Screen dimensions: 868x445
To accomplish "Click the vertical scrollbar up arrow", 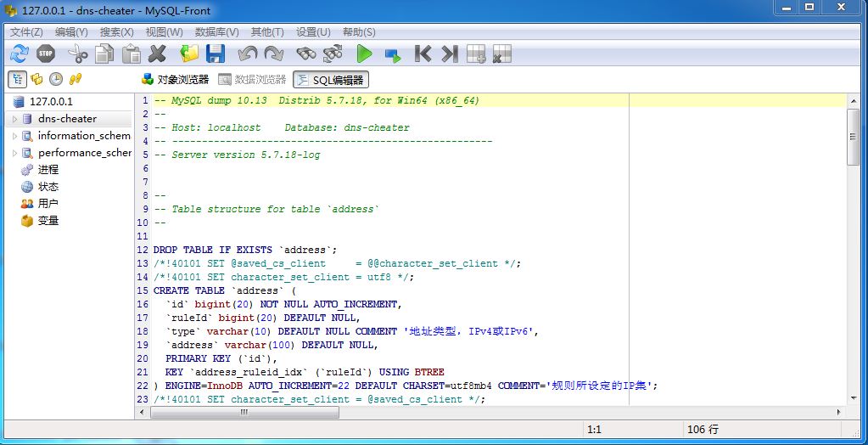I will [x=853, y=101].
